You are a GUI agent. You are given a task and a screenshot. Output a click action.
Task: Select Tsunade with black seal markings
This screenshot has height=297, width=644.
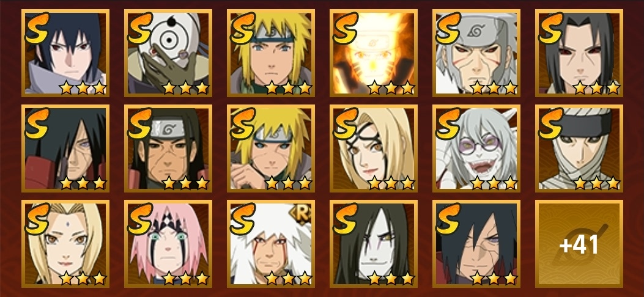(x=373, y=148)
